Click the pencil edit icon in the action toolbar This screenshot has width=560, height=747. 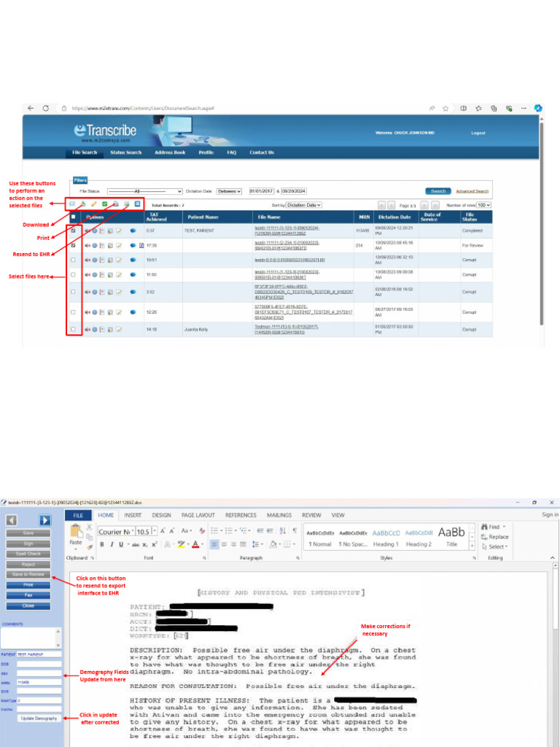pos(94,204)
